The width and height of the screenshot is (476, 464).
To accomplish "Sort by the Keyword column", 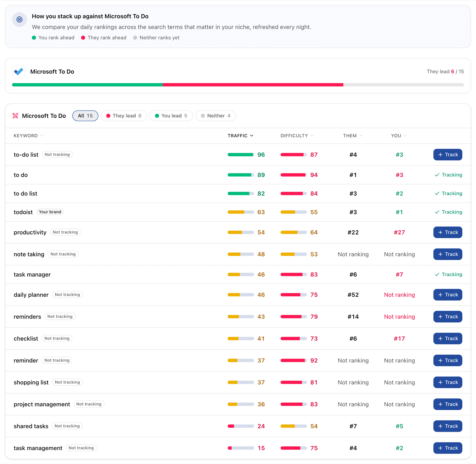I will pyautogui.click(x=29, y=136).
